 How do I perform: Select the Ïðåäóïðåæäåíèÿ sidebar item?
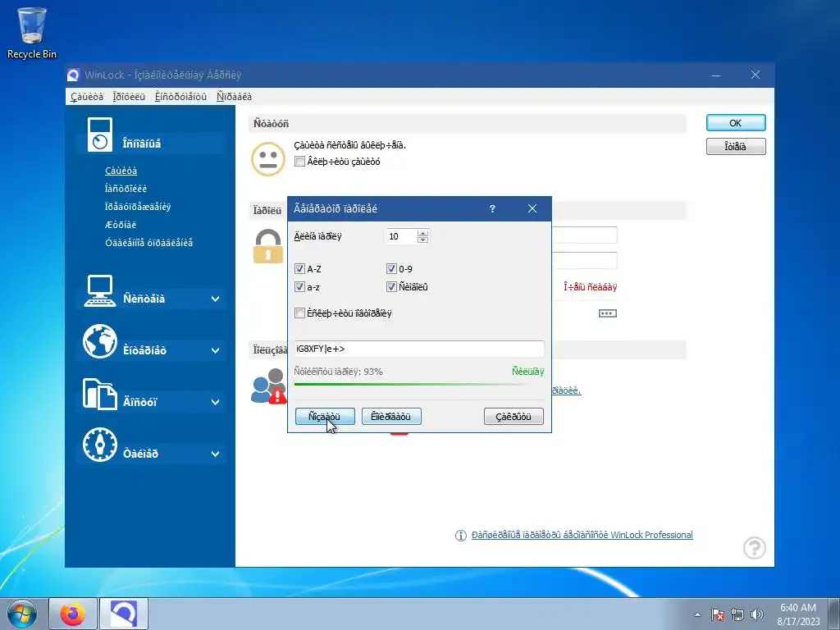point(138,207)
